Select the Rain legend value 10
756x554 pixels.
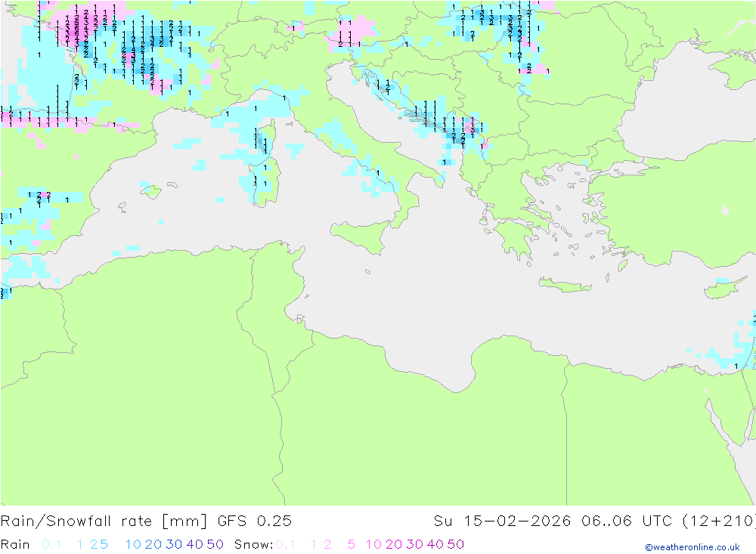point(133,544)
